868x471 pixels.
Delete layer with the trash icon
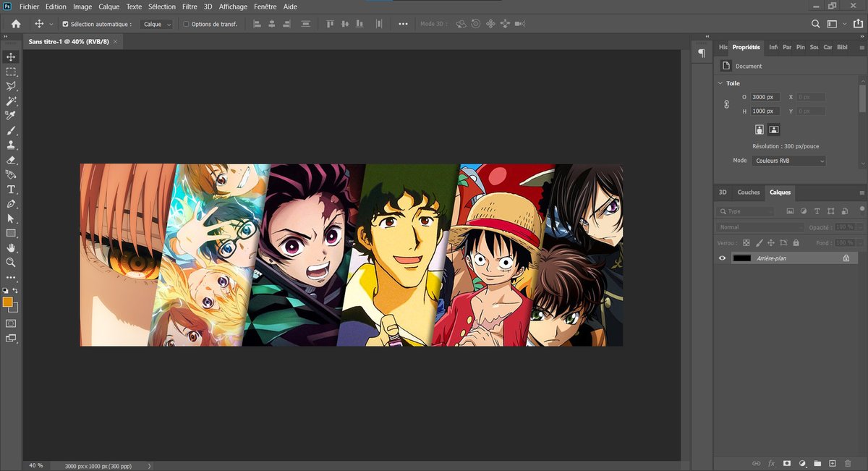(x=848, y=463)
